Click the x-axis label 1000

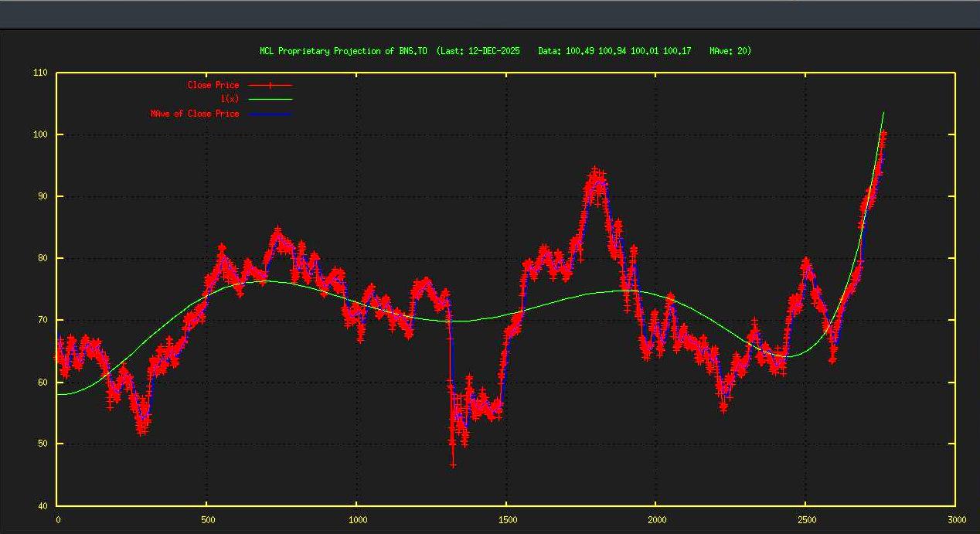[357, 519]
